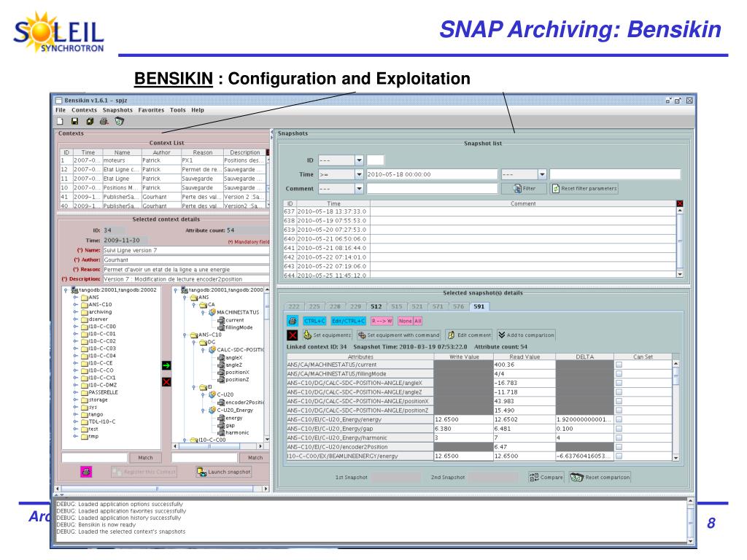Click the encoder2Position attribute icon in tree
This screenshot has height=560, width=747.
(x=221, y=402)
